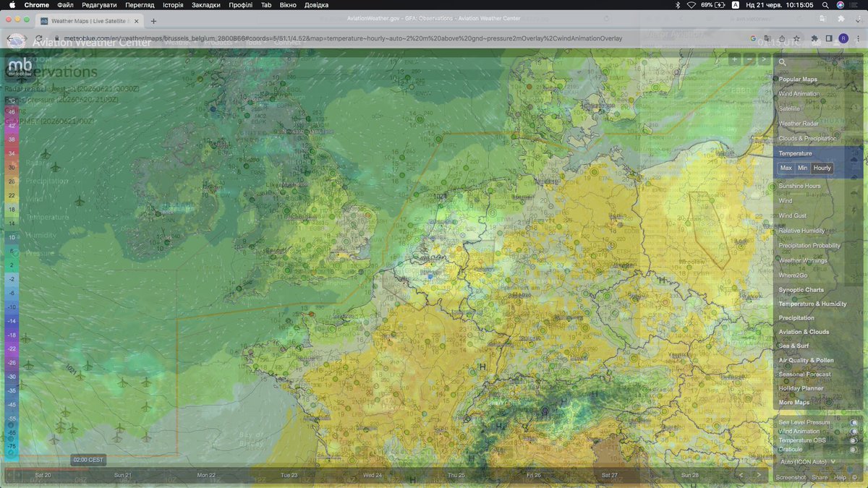The image size is (868, 488).
Task: Open a new Chrome tab
Action: coord(154,21)
